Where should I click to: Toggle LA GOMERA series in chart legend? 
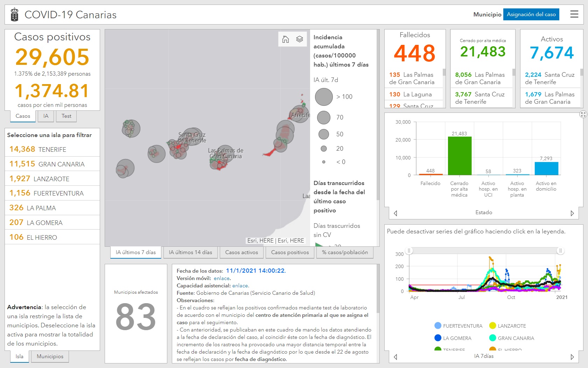[x=453, y=338]
